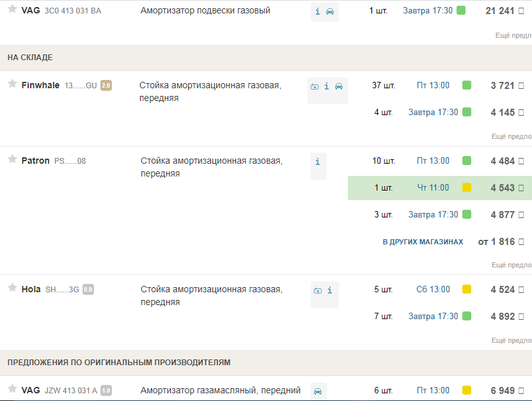Select Finwhale offer priced 3 721
The height and width of the screenshot is (401, 532).
(x=502, y=86)
